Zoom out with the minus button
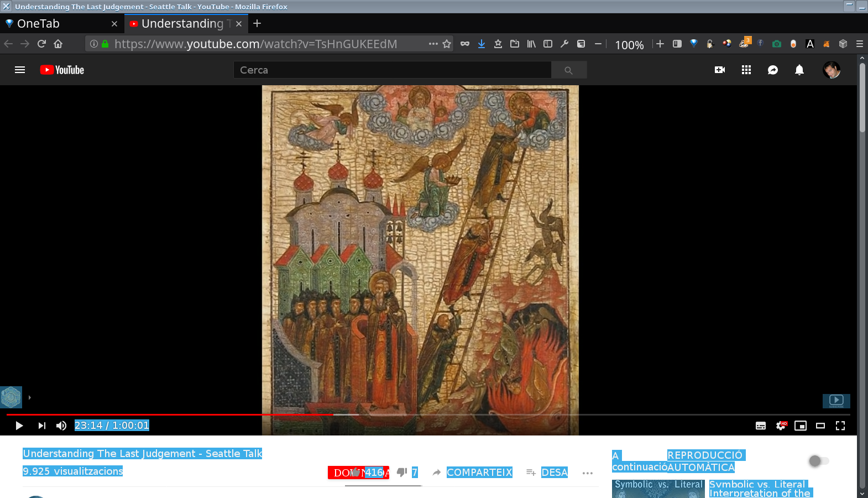 [x=598, y=44]
